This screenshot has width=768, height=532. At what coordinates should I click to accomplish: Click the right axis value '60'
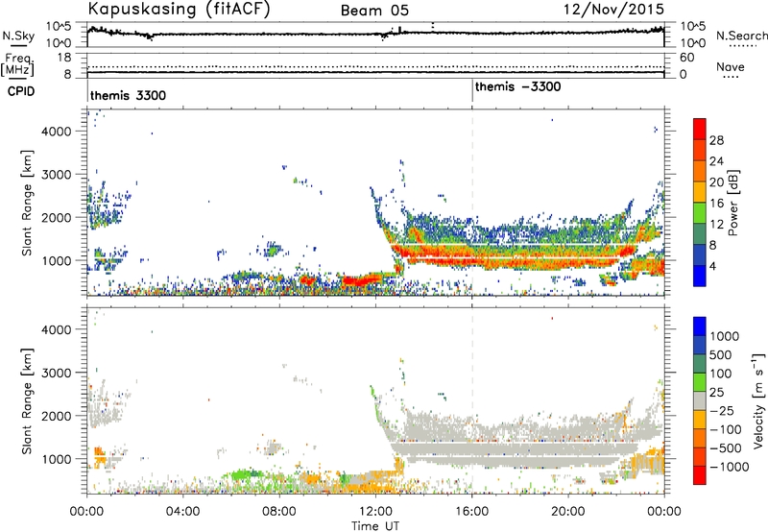(x=686, y=58)
